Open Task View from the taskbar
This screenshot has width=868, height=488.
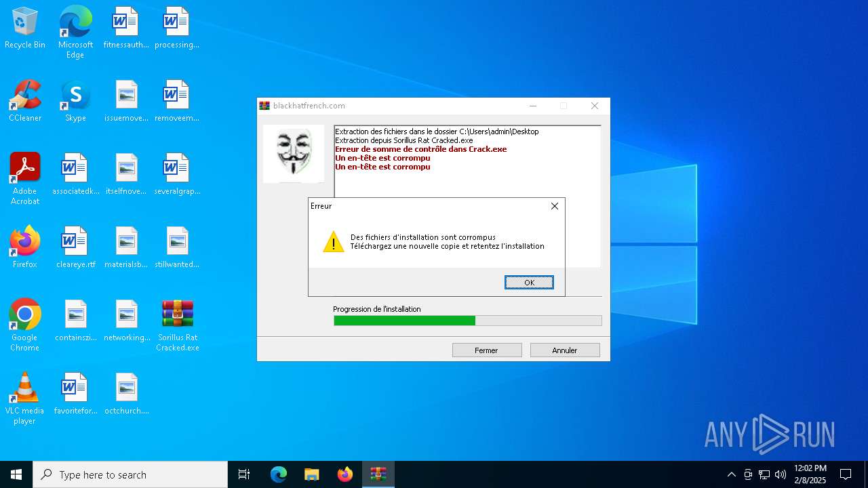click(x=244, y=474)
